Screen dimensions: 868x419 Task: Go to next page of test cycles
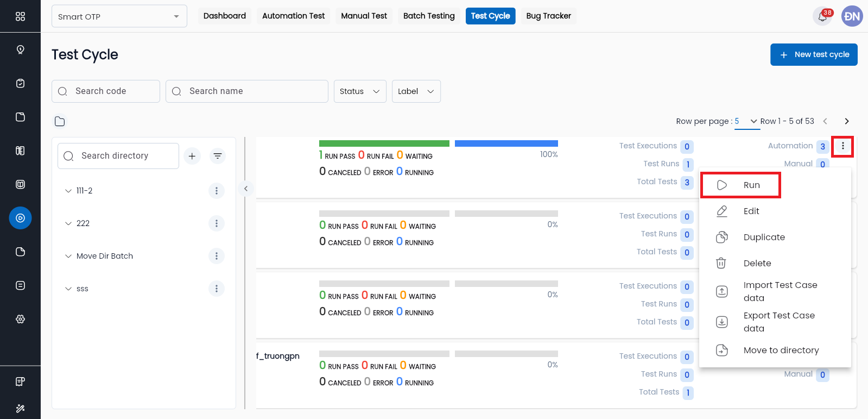tap(846, 121)
